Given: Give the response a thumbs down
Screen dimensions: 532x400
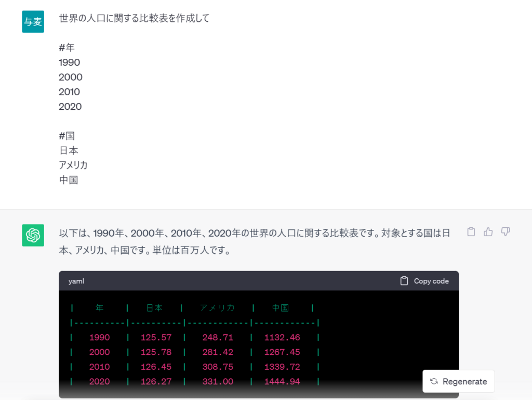Looking at the screenshot, I should point(506,231).
